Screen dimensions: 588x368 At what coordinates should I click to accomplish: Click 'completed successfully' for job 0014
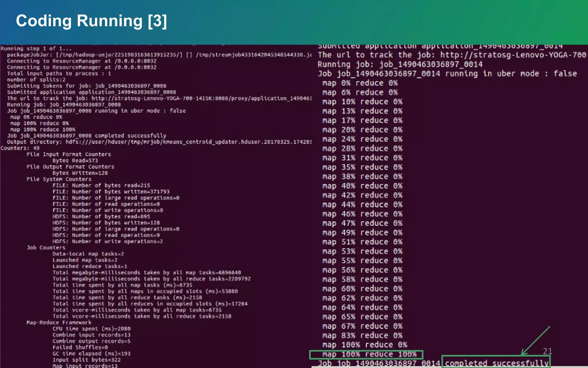coord(497,363)
